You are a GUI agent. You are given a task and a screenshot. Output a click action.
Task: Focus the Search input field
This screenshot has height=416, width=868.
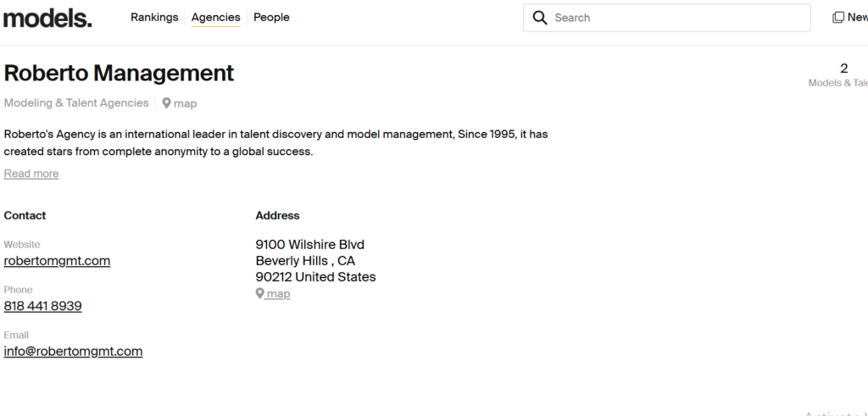pyautogui.click(x=678, y=18)
